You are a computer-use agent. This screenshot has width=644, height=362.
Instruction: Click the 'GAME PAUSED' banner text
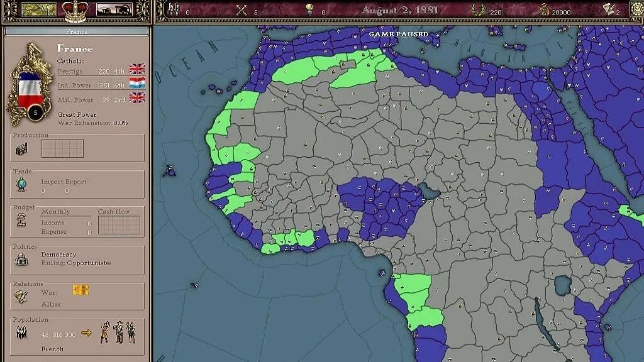[398, 34]
